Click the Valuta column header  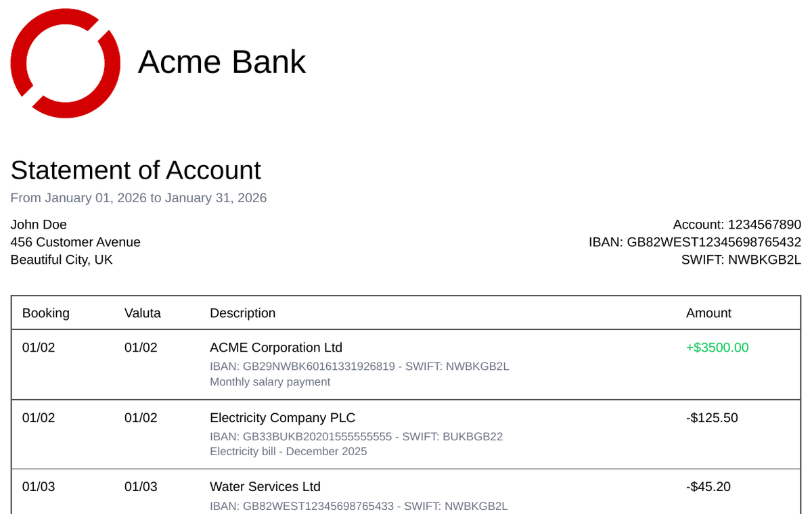point(143,313)
